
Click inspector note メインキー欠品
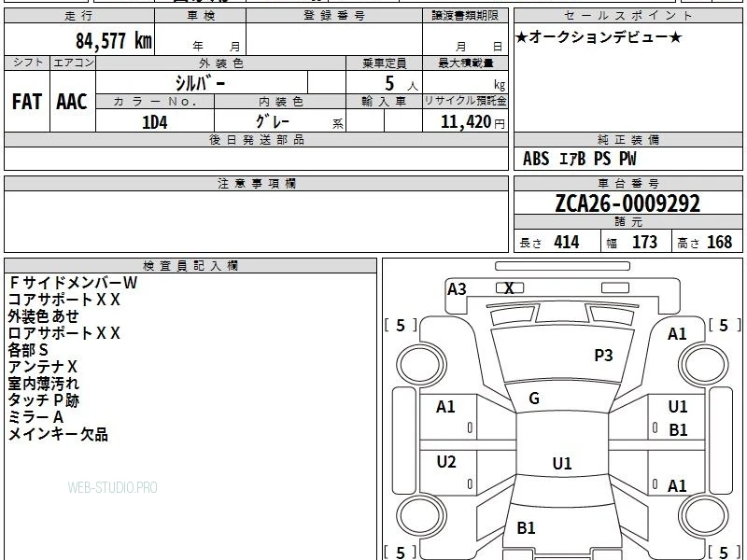click(x=58, y=434)
